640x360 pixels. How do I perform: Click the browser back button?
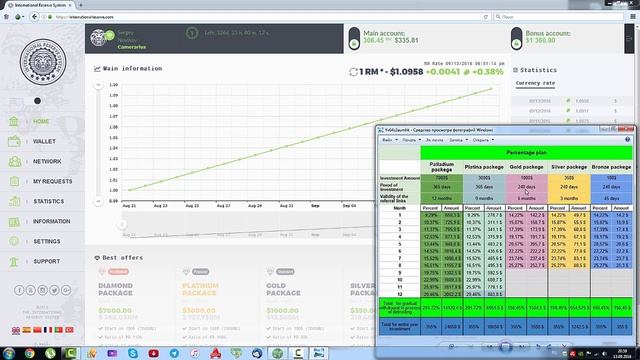click(x=34, y=17)
